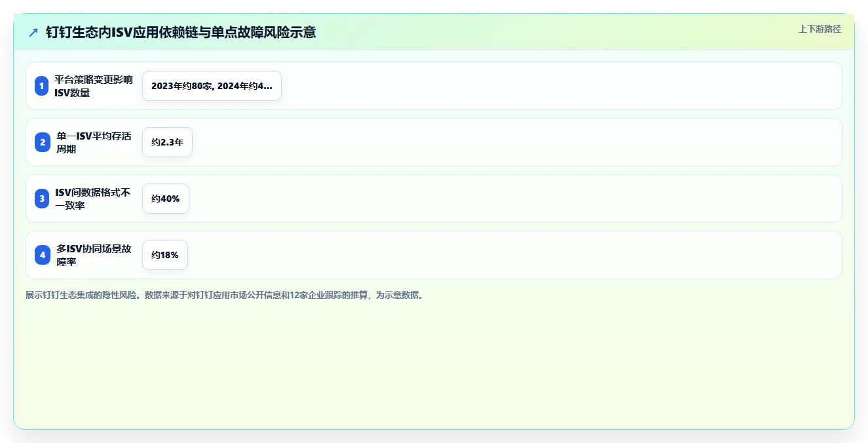
Task: Click the 约2.3年 value chip
Action: 167,142
